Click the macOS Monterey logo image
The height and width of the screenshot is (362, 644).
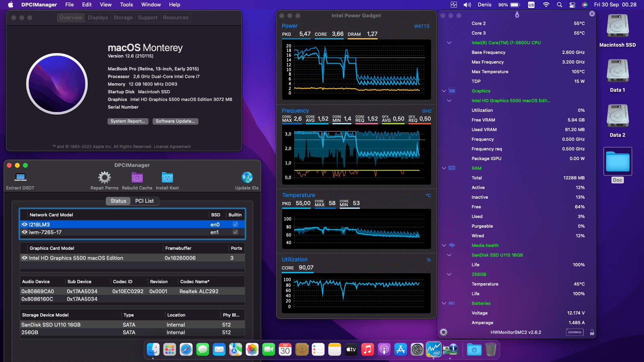(x=57, y=84)
